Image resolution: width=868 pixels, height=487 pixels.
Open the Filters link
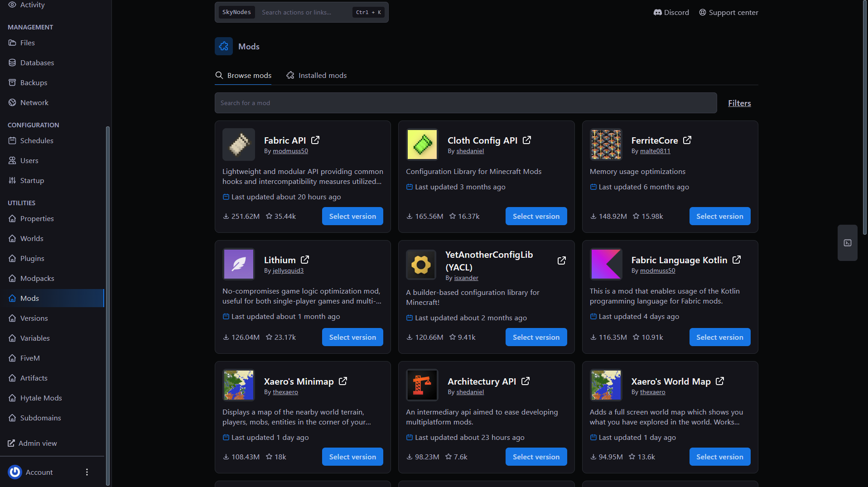[x=739, y=103]
